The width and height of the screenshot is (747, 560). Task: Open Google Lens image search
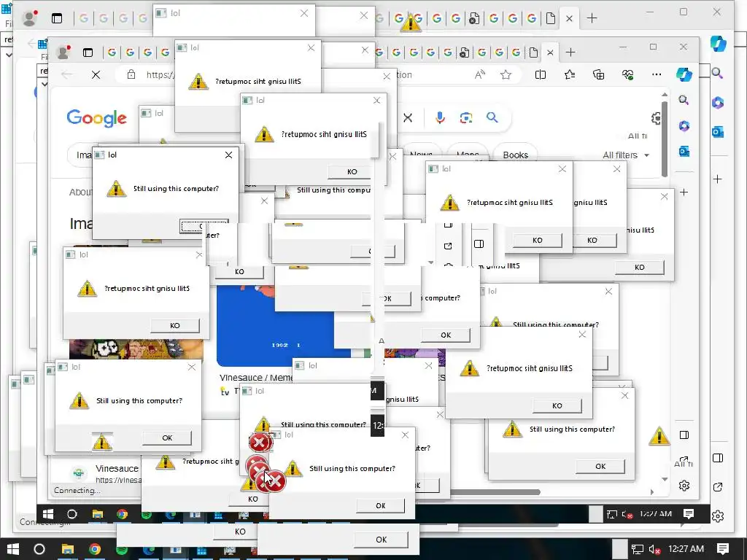pos(466,117)
